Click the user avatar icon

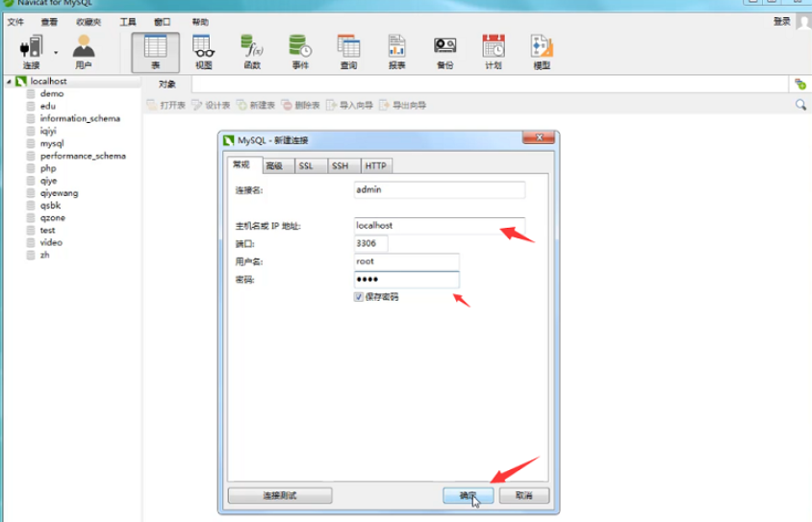click(804, 22)
